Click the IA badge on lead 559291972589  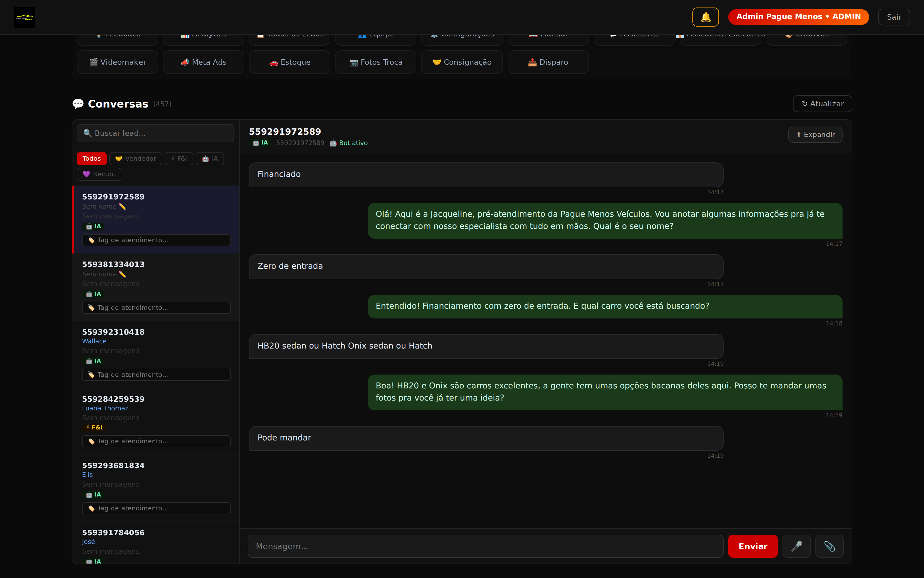93,226
